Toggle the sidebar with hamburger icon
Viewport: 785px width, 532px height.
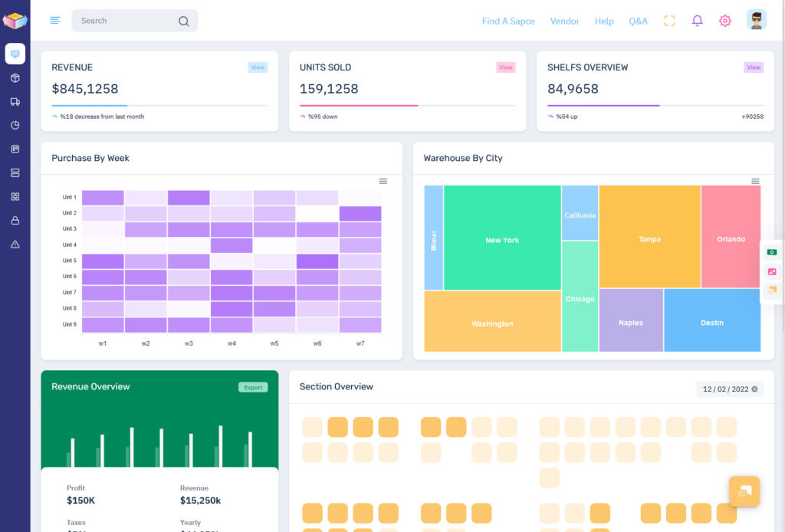click(55, 20)
